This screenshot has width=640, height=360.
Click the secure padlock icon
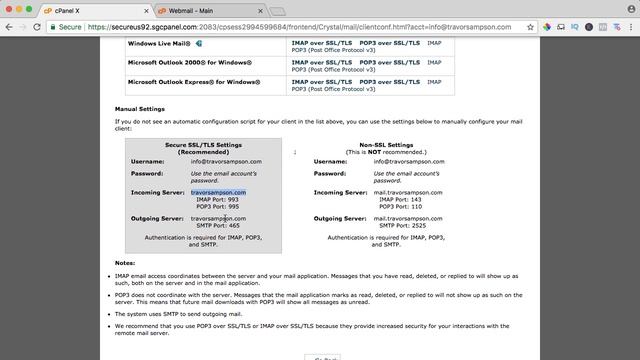pyautogui.click(x=53, y=27)
